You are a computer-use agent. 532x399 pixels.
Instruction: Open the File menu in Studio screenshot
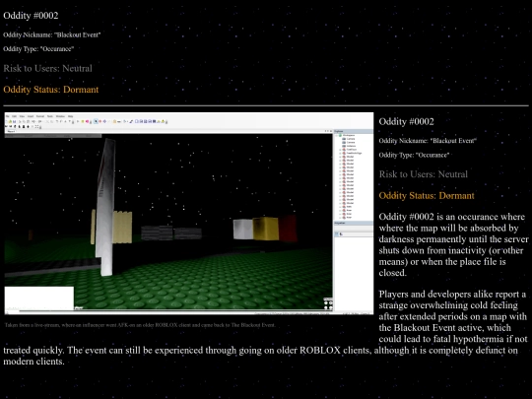pos(8,116)
